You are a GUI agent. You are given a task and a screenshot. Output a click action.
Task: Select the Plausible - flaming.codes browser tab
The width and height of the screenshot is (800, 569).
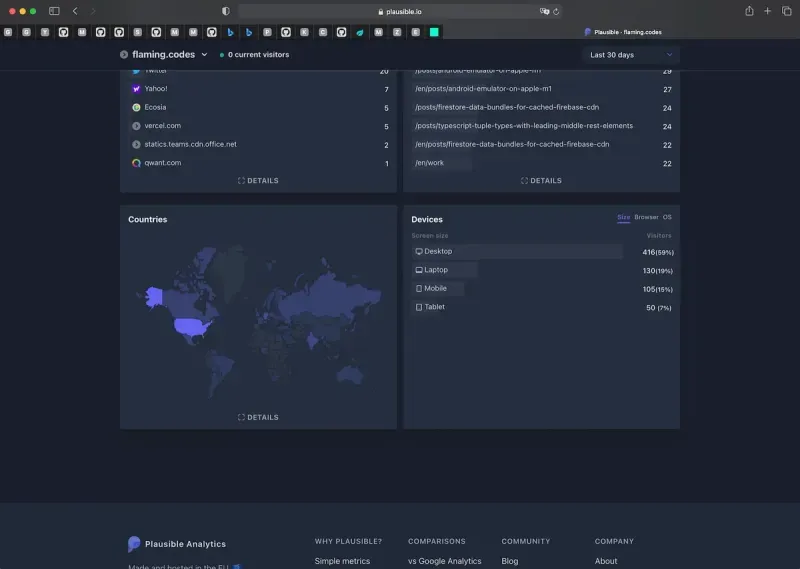pyautogui.click(x=623, y=32)
